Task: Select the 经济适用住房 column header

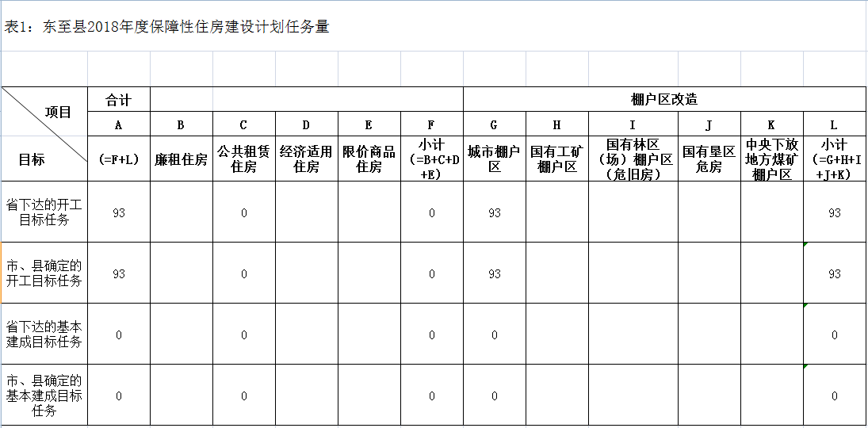Action: [x=306, y=159]
